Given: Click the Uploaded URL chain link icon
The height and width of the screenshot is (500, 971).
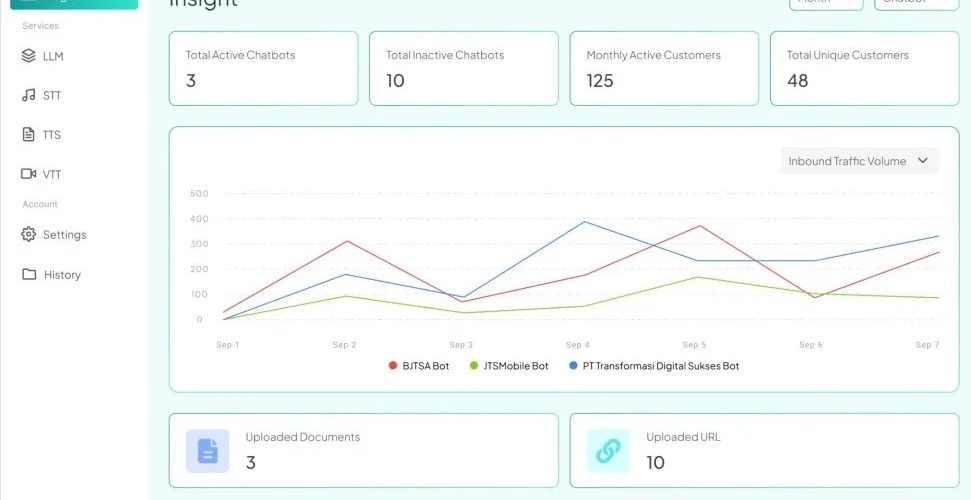Looking at the screenshot, I should (608, 451).
